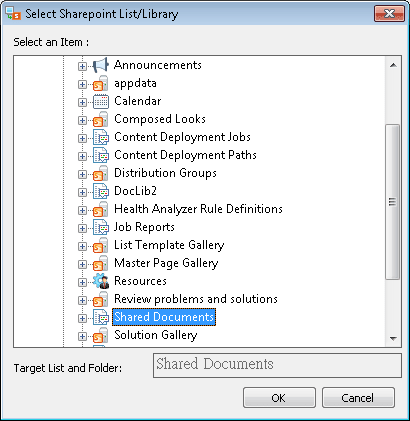Click the Job Reports library icon
This screenshot has width=410, height=421.
click(101, 227)
